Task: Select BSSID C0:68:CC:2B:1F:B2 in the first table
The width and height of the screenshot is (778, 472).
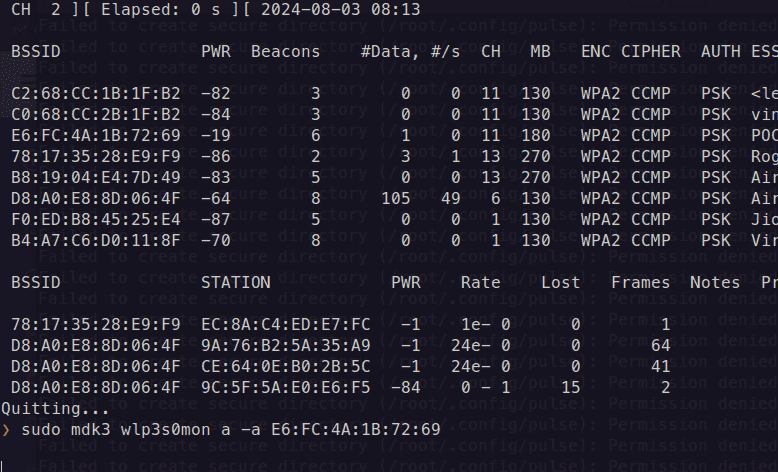Action: point(96,114)
